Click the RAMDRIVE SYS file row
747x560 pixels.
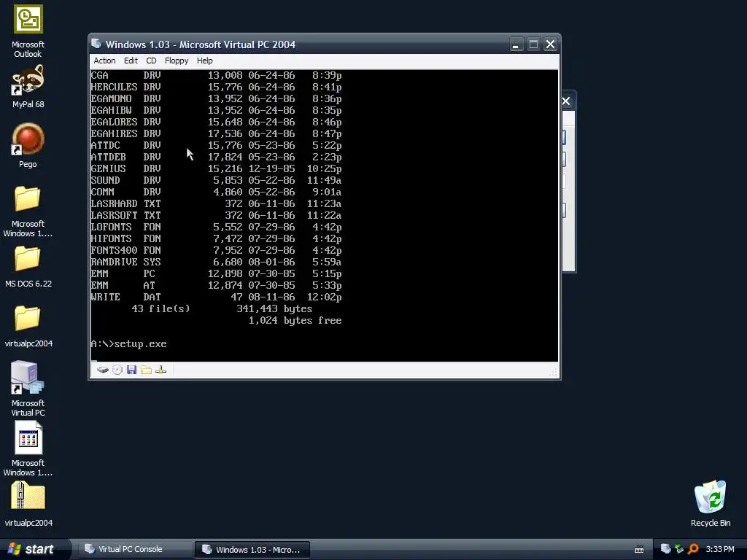216,262
